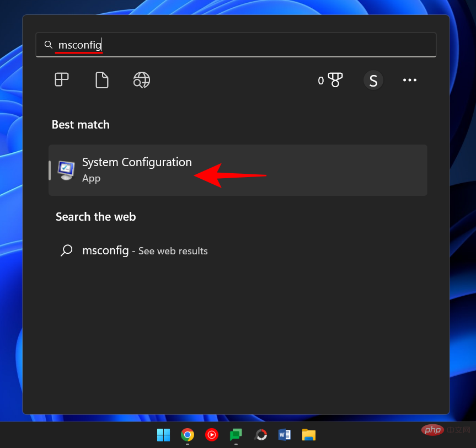Screen dimensions: 476x448
Task: Open Microsoft Word from the taskbar
Action: point(285,435)
